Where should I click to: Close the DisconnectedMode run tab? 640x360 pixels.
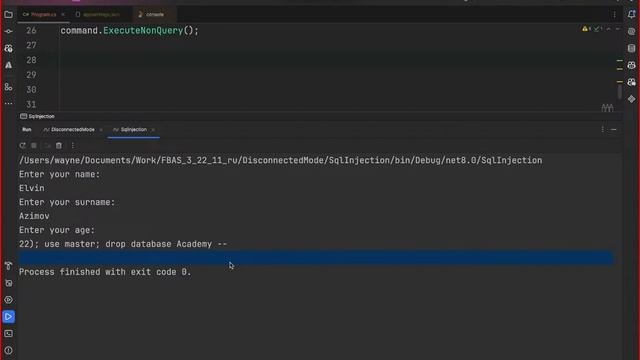[x=101, y=130]
